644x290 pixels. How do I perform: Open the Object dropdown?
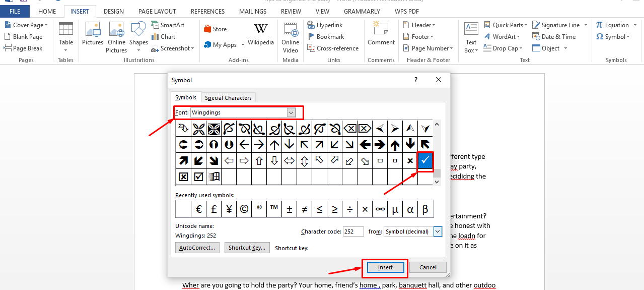(x=565, y=49)
